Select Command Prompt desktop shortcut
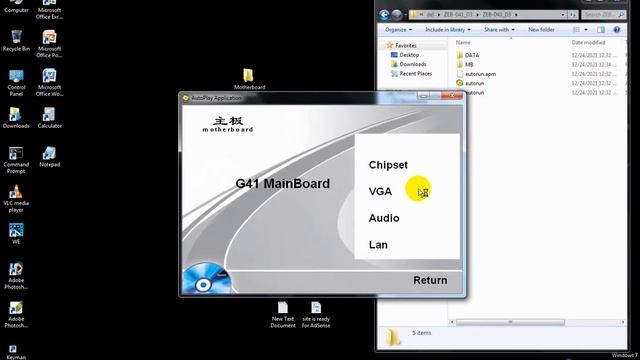The height and width of the screenshot is (360, 640). coord(16,160)
